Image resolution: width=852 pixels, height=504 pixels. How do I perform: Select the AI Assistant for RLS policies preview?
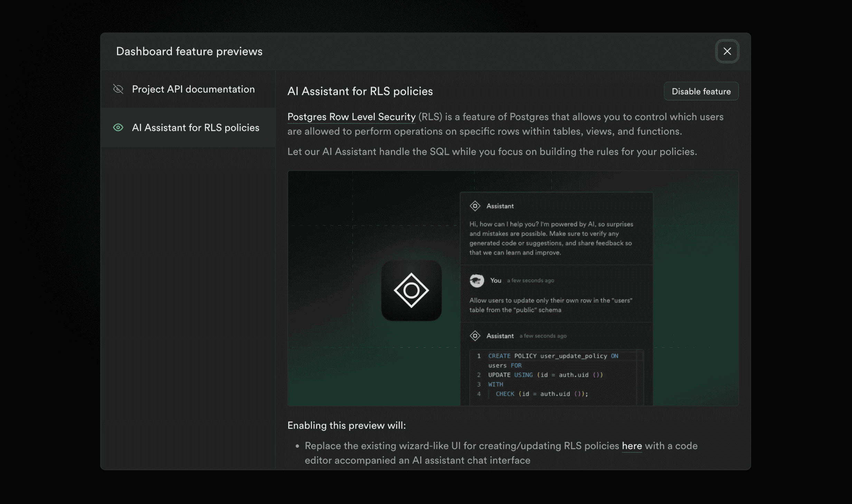point(195,127)
